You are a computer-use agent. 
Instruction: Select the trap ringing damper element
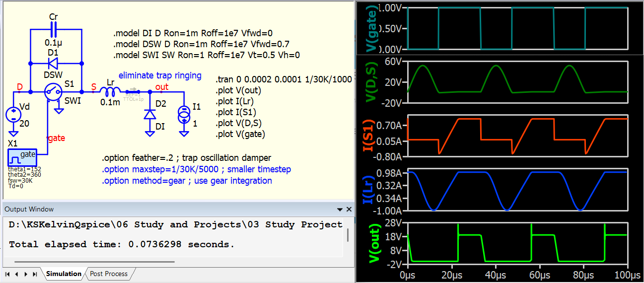[x=133, y=92]
